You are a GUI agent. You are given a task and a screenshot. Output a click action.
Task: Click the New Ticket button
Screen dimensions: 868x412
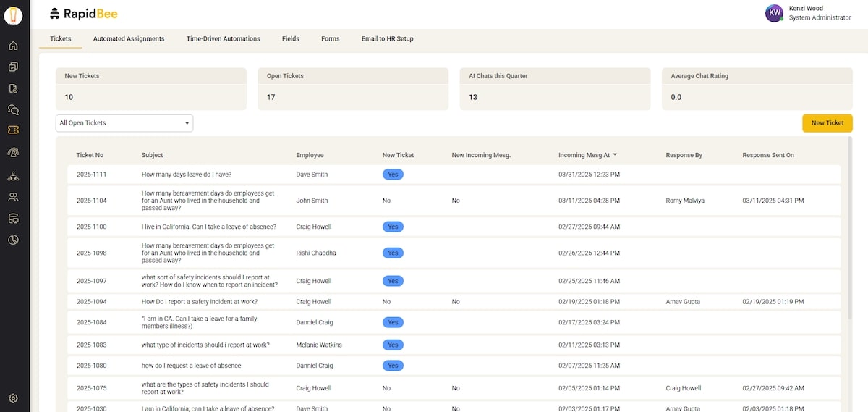tap(827, 123)
